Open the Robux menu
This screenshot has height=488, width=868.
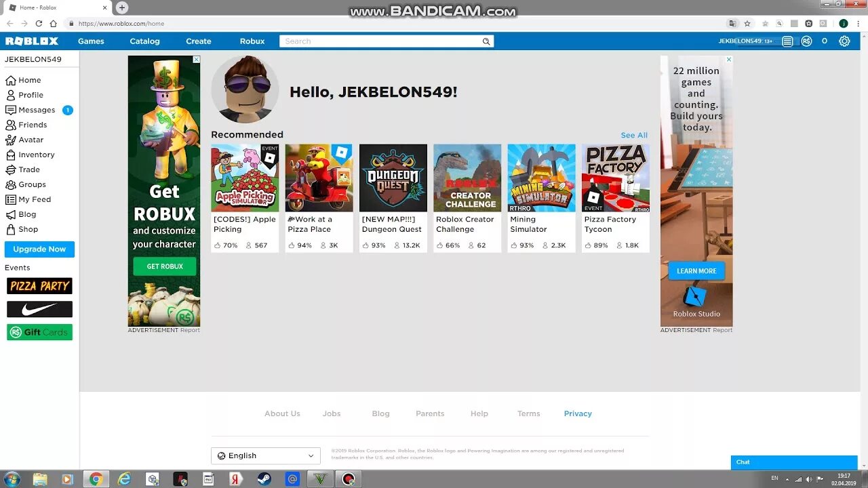click(x=252, y=41)
